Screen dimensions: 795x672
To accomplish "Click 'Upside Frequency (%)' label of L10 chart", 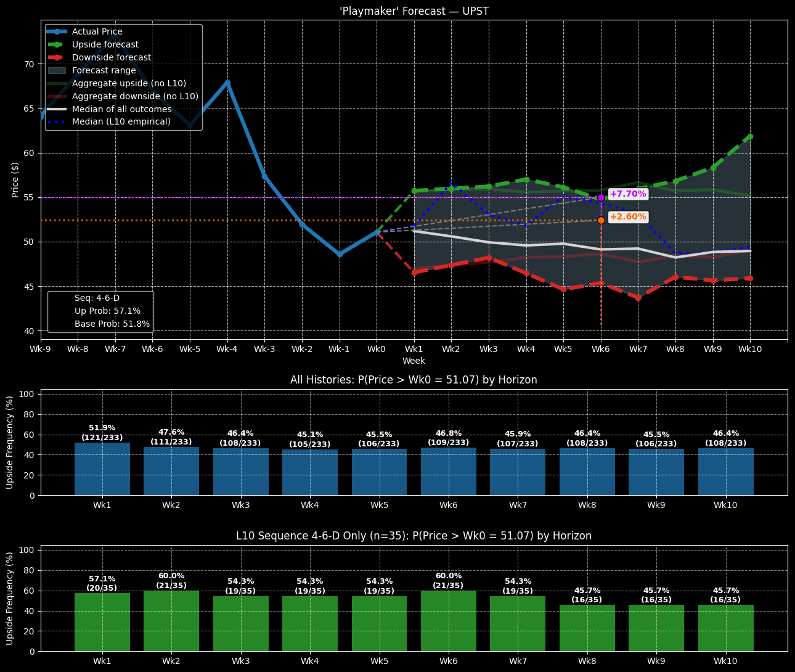I will [x=10, y=599].
